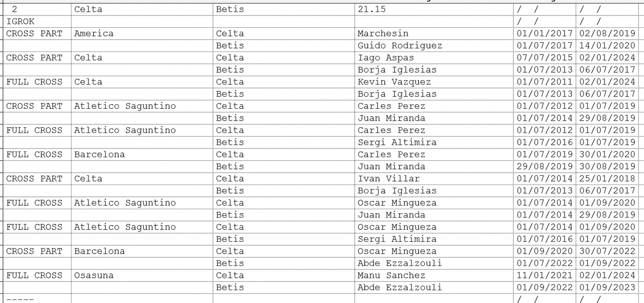644x303 pixels.
Task: Select the first-row Betis cell beside Celta
Action: coord(284,9)
